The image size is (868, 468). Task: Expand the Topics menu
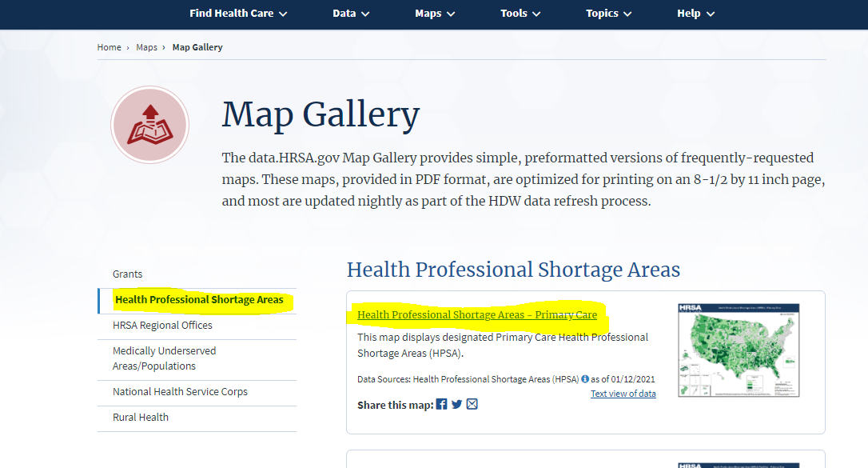[x=608, y=14]
